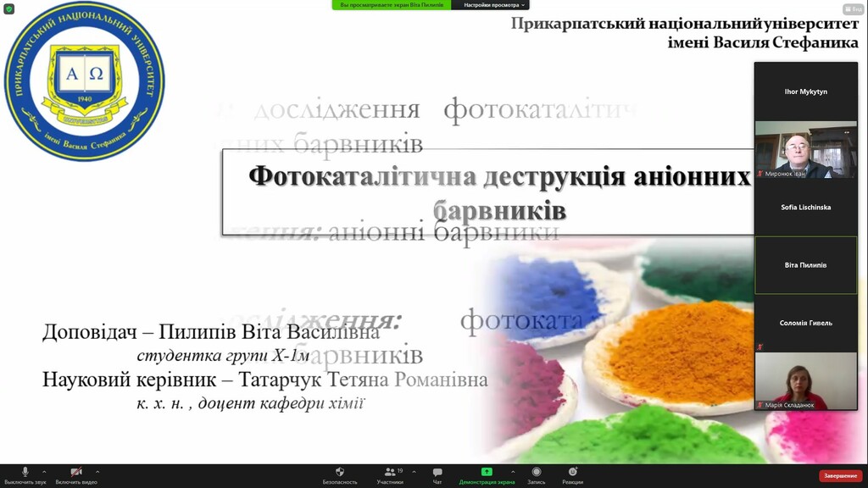The width and height of the screenshot is (868, 488).
Task: Click muted mic icon on Миронюк Іван tile
Action: (x=760, y=174)
